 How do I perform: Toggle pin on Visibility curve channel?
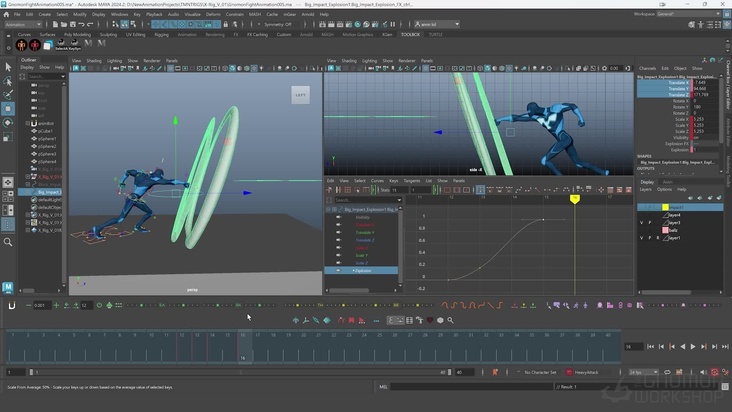coord(338,217)
